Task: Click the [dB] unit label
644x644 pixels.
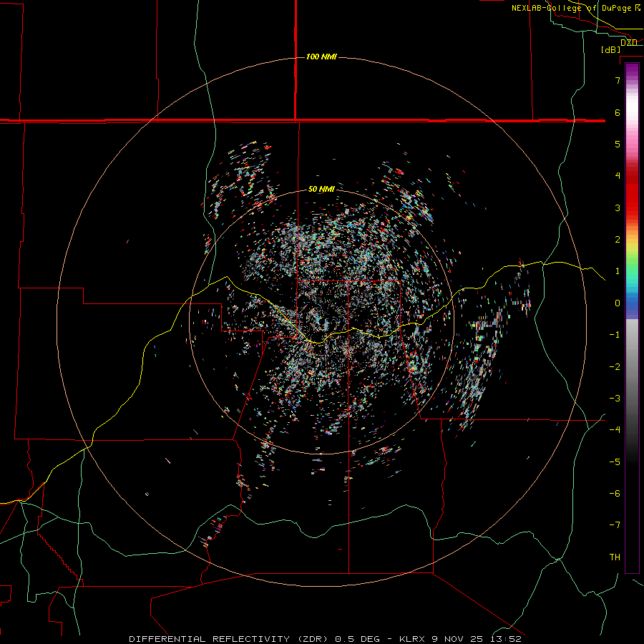Action: pyautogui.click(x=611, y=49)
